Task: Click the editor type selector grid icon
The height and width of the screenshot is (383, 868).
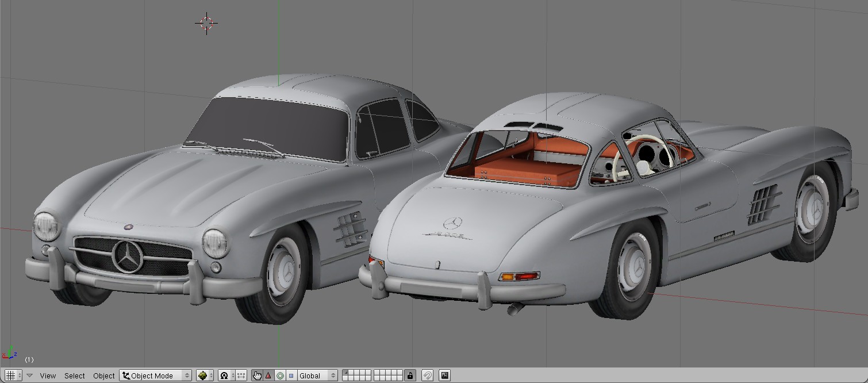Action: click(x=11, y=376)
